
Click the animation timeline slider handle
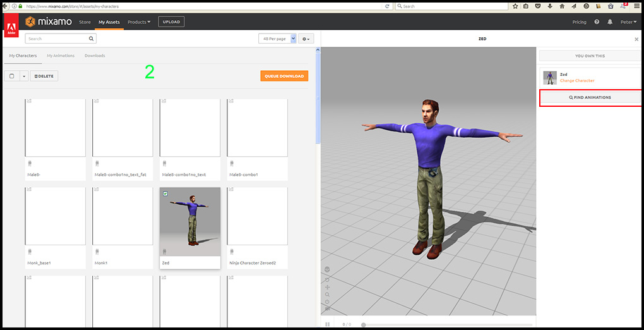[364, 325]
